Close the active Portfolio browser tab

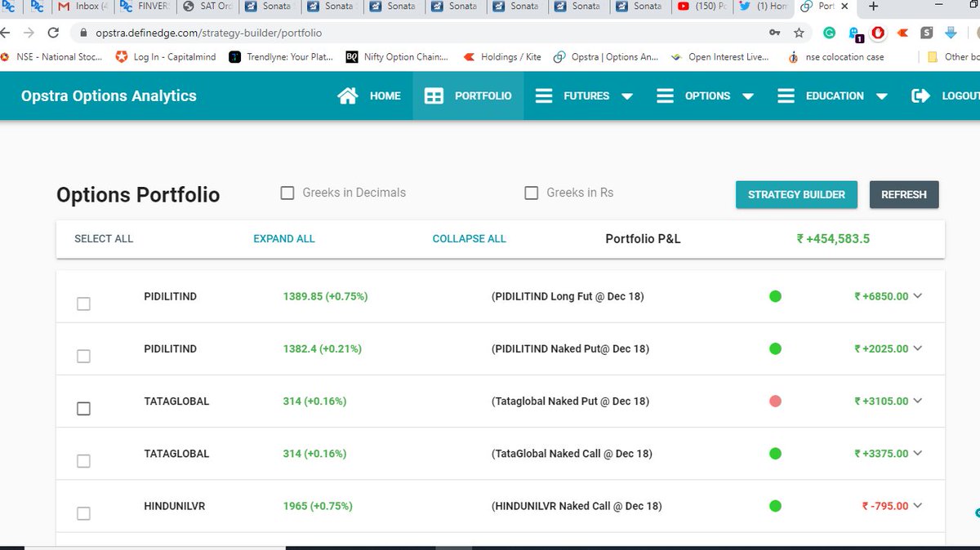point(846,7)
